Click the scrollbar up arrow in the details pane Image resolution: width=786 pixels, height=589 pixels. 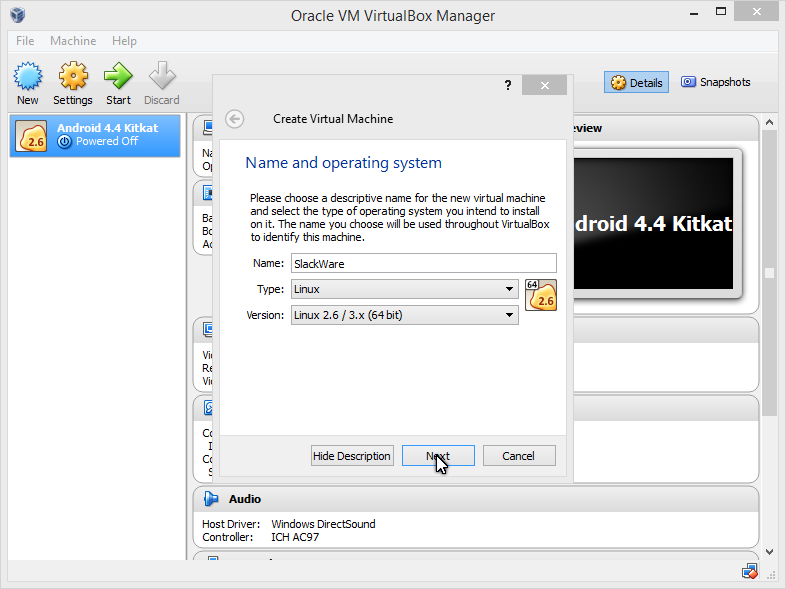click(x=769, y=122)
